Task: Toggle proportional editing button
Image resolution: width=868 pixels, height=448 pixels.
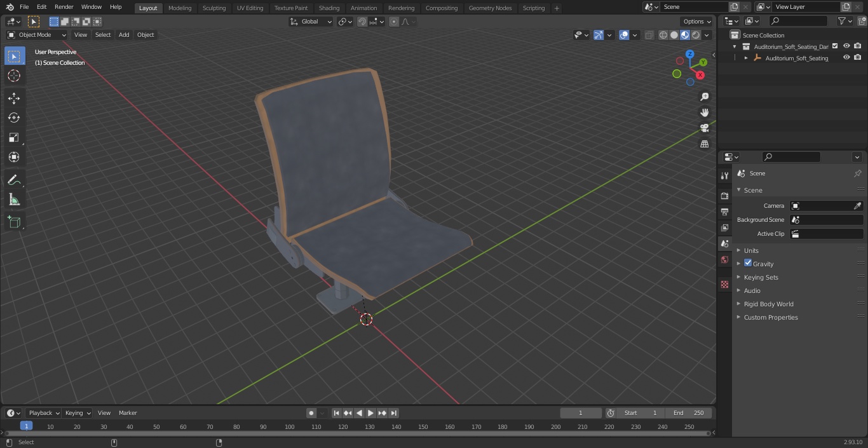Action: (394, 22)
